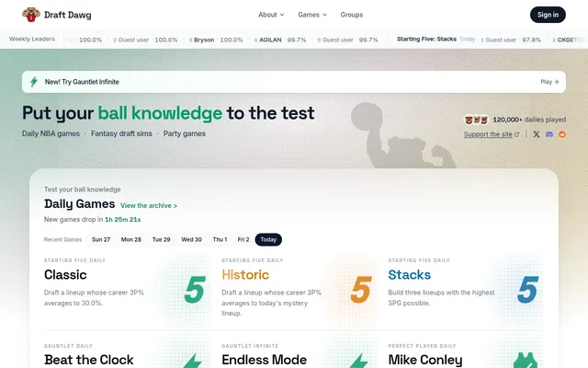Click the 97.8% score in ticker
Screen dimensions: 588x368
point(531,40)
